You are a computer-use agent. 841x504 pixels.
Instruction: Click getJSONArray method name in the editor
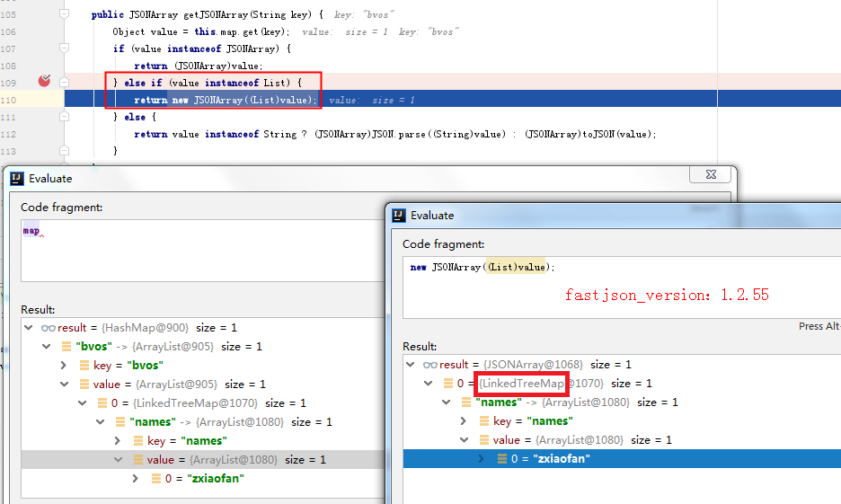pyautogui.click(x=217, y=14)
